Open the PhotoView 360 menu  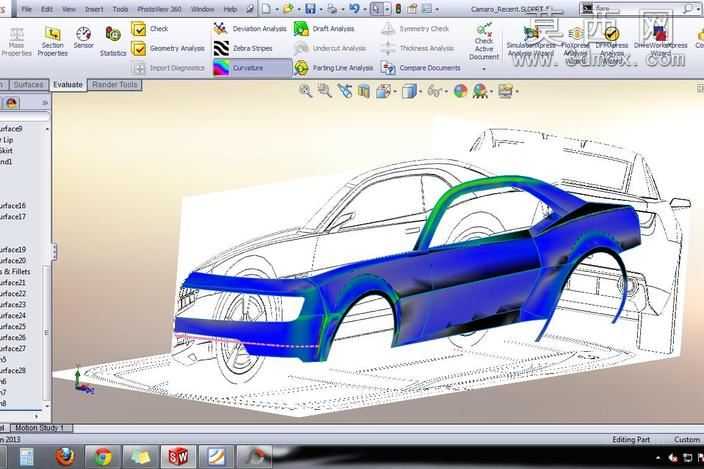159,9
